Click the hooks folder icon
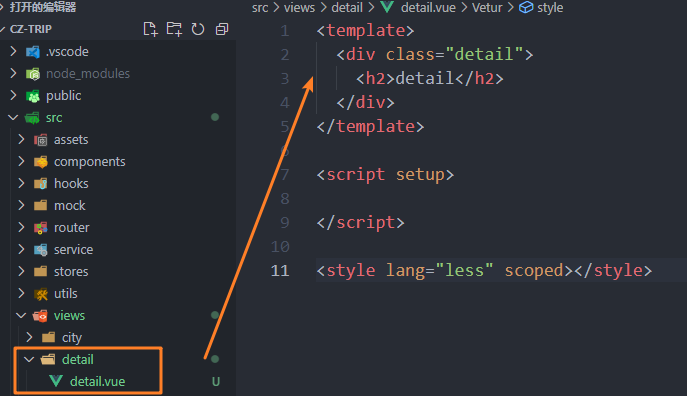 point(41,184)
